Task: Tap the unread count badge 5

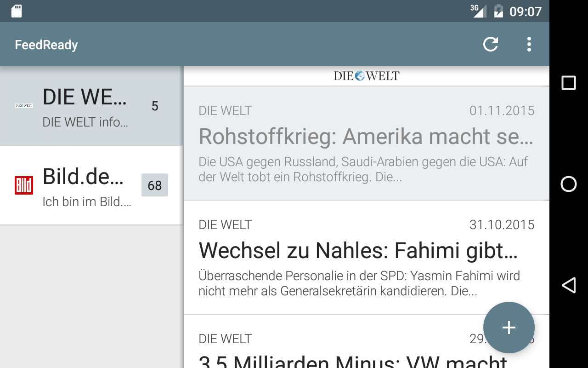Action: 155,106
